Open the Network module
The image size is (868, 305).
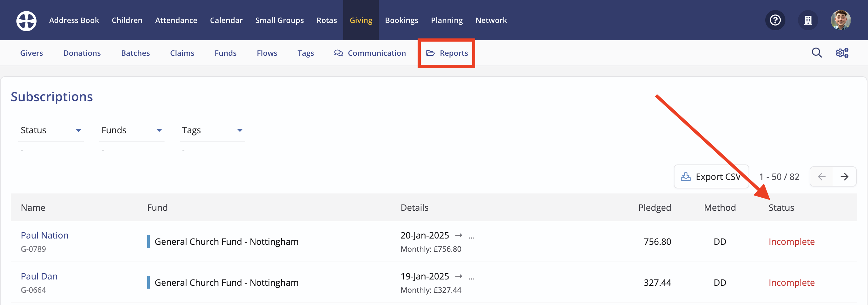point(491,20)
